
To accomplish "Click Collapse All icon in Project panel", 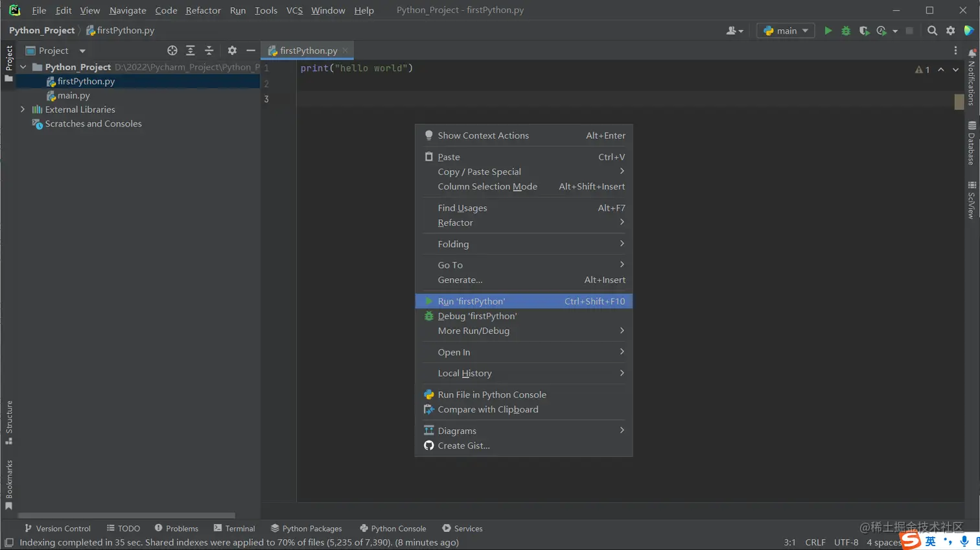I will [209, 51].
